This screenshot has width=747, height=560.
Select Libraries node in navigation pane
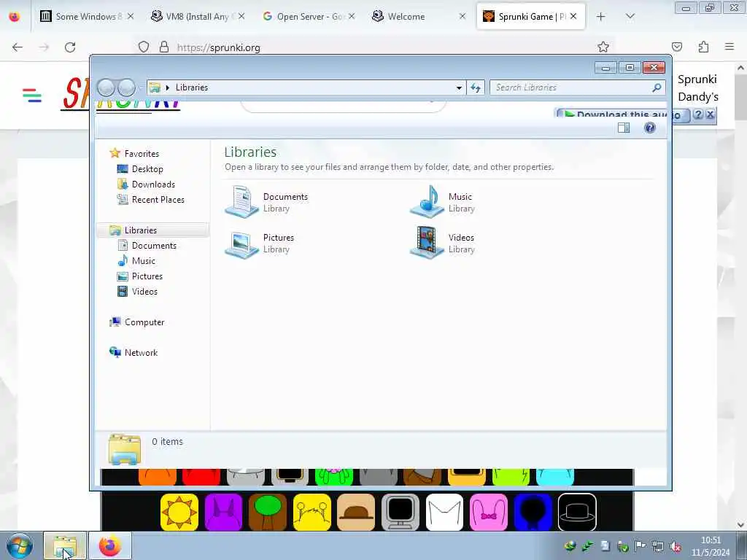[152, 230]
